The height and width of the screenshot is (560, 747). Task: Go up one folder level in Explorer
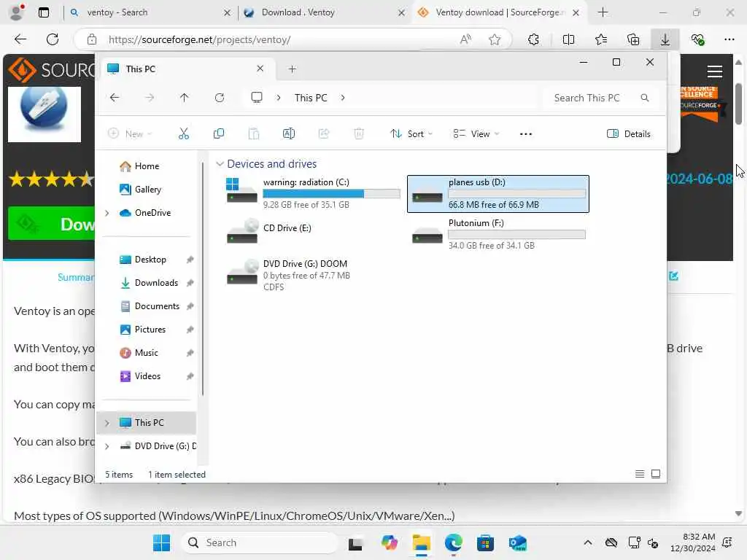tap(185, 98)
